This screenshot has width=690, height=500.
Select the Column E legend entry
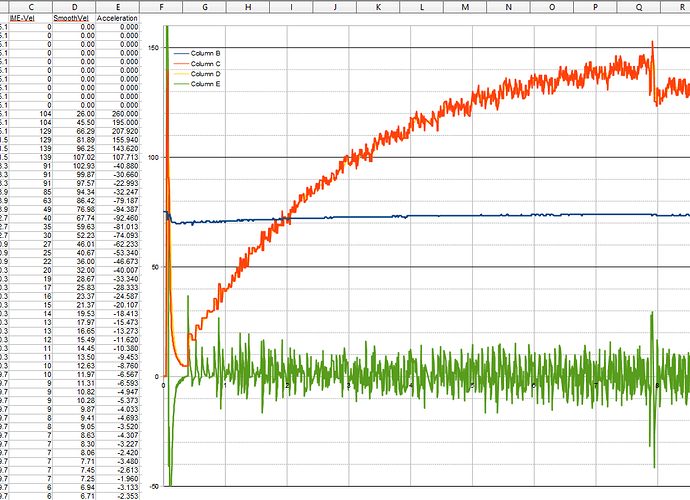(x=197, y=84)
